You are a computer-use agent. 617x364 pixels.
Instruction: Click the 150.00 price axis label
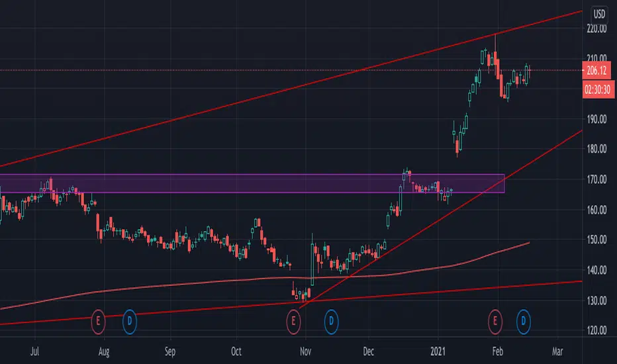(x=596, y=240)
